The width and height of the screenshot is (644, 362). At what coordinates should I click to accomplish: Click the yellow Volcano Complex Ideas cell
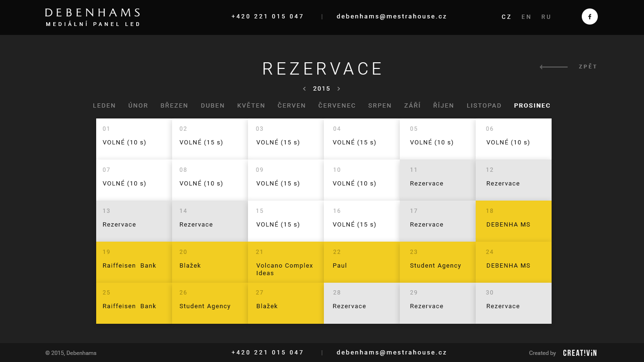286,262
